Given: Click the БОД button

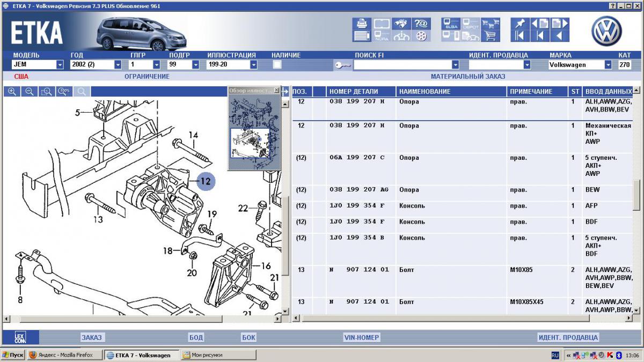Looking at the screenshot, I should [x=196, y=337].
